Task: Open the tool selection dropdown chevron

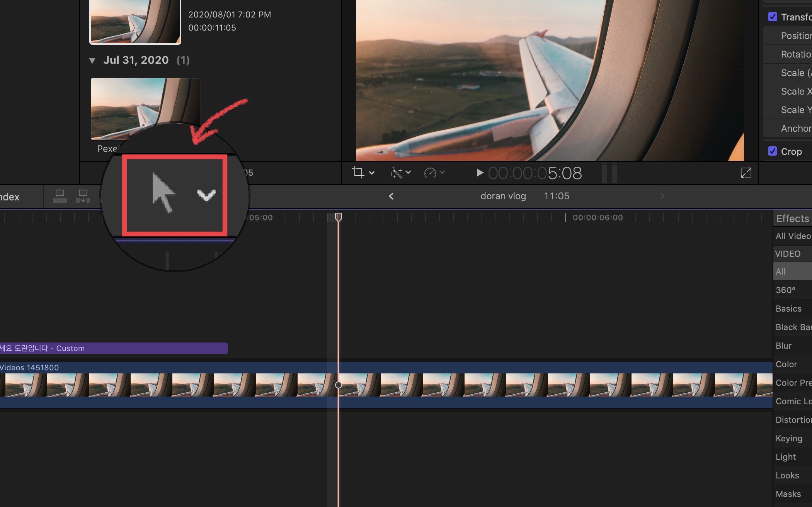Action: tap(206, 195)
